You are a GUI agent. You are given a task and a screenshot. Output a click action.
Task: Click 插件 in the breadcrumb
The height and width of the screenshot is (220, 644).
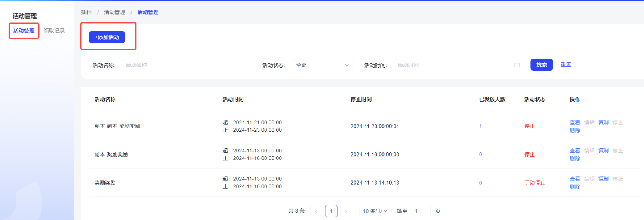tap(86, 12)
